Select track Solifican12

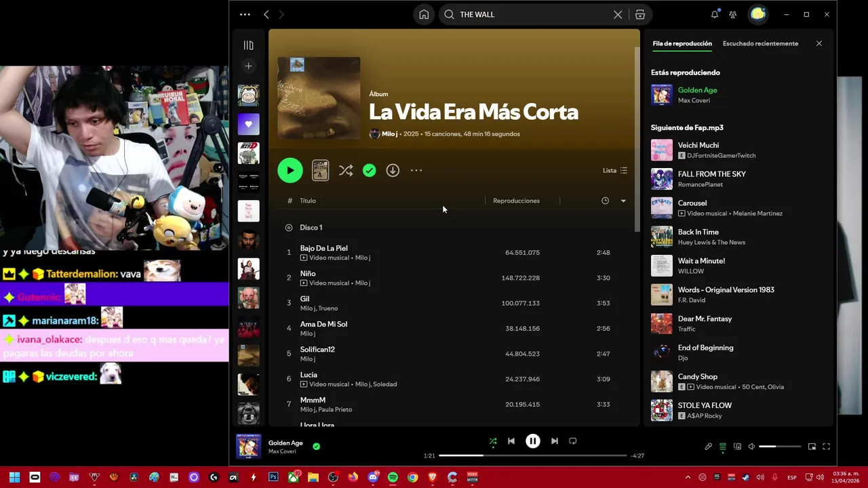[x=454, y=354]
